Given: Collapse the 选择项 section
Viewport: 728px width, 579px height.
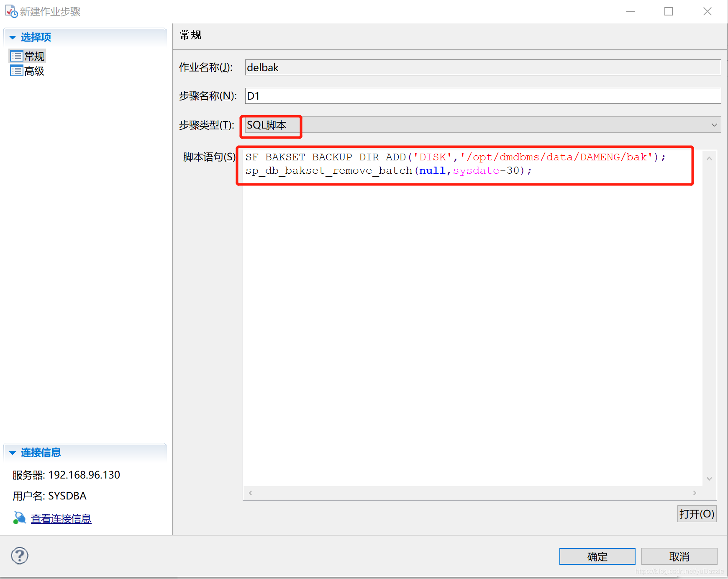Looking at the screenshot, I should coord(13,38).
